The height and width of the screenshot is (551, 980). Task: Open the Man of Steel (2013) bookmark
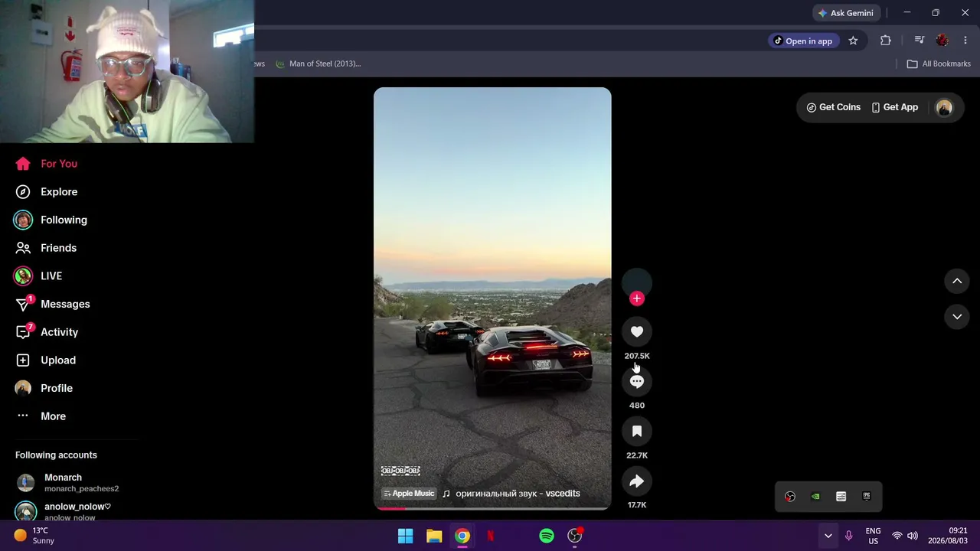point(318,64)
